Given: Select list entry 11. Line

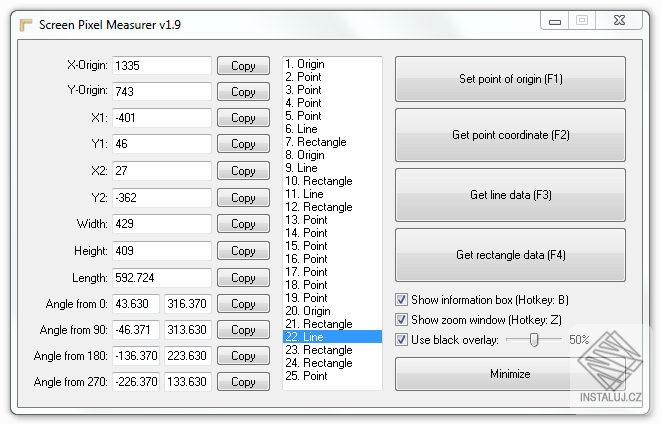Looking at the screenshot, I should point(332,194).
